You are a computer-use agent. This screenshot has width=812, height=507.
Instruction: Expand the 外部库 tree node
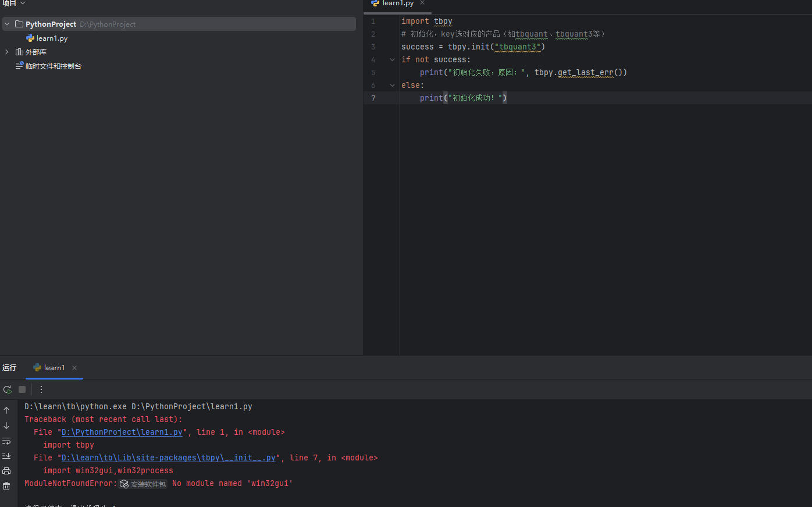pyautogui.click(x=7, y=52)
